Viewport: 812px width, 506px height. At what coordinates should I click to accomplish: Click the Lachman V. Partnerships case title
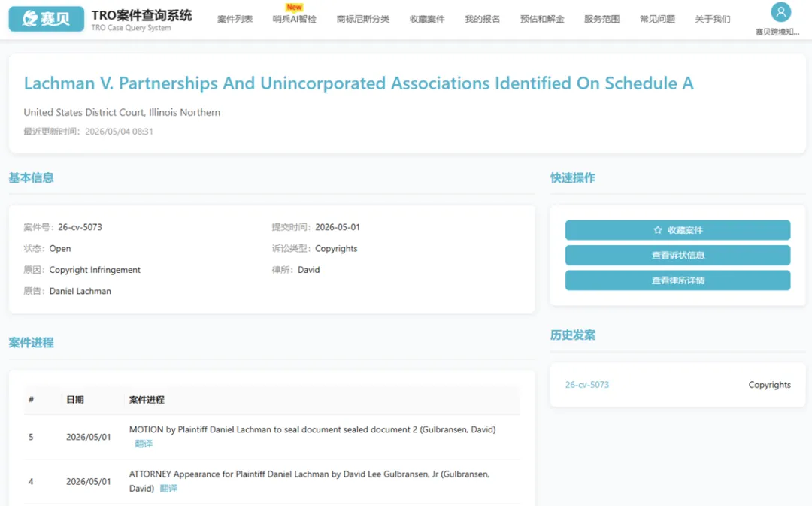pos(359,83)
